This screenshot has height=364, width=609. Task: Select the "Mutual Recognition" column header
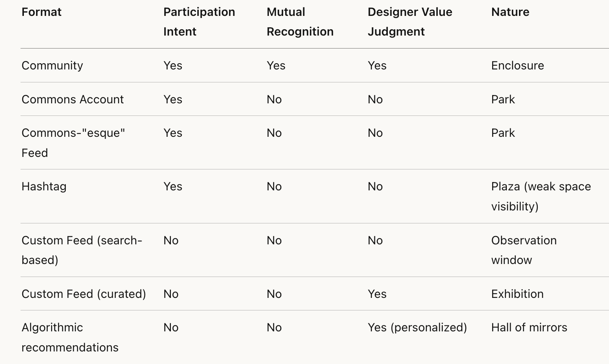(x=300, y=22)
